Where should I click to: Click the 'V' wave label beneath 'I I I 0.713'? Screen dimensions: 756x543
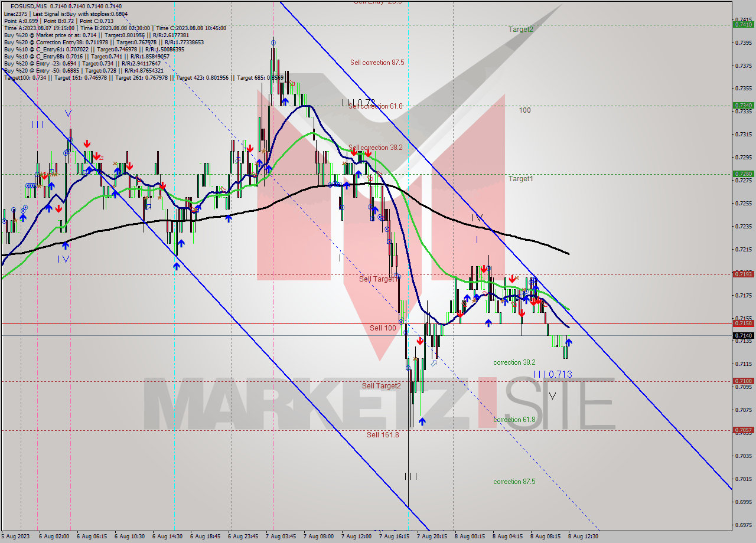click(552, 396)
